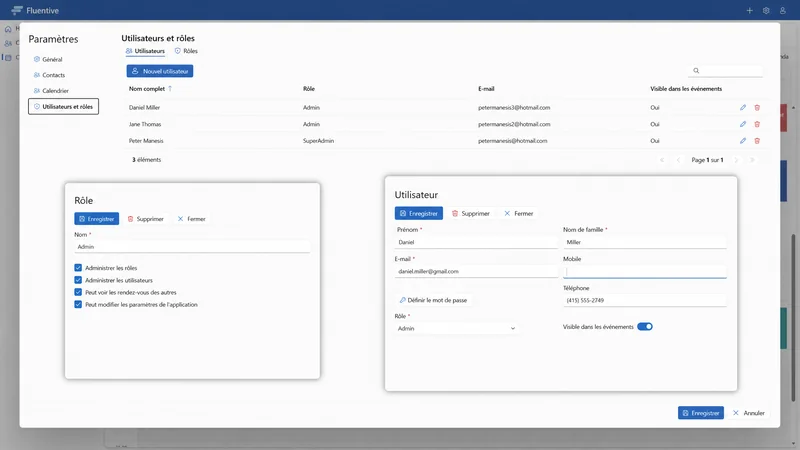
Task: Click E-mail column header
Action: tap(486, 89)
